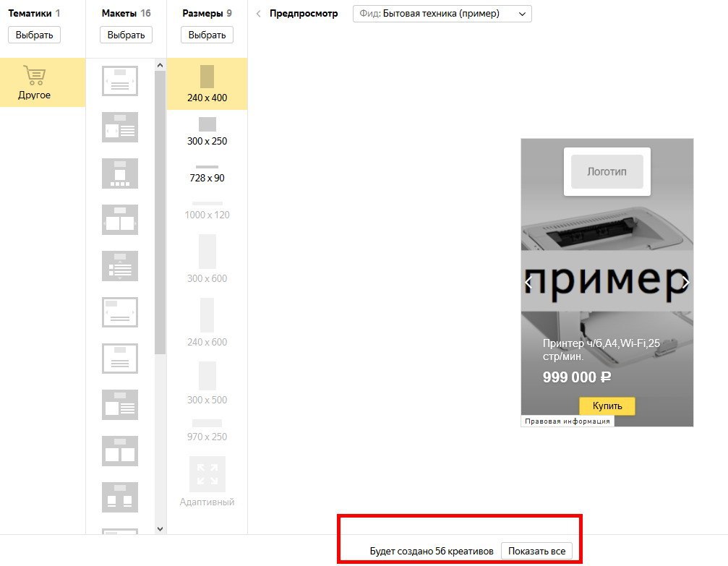Choose the fifth layout with list rows
This screenshot has height=566, width=728.
[120, 266]
